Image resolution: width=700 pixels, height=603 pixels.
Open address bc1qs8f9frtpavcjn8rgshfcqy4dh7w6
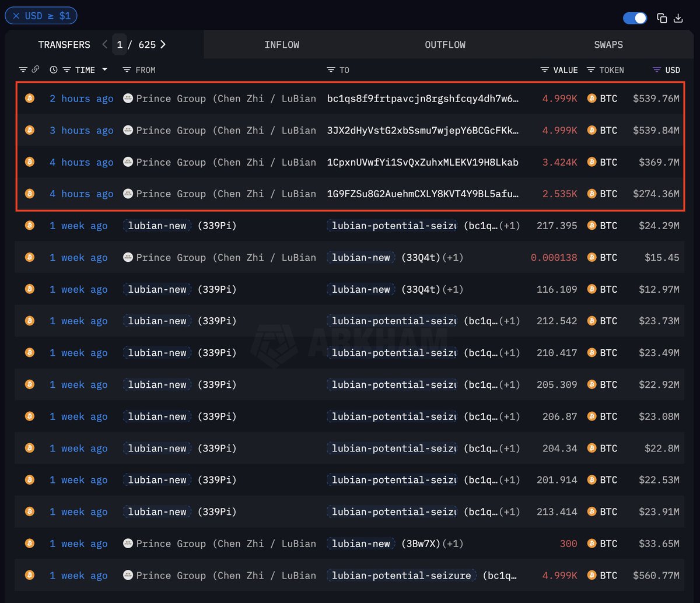coord(423,99)
